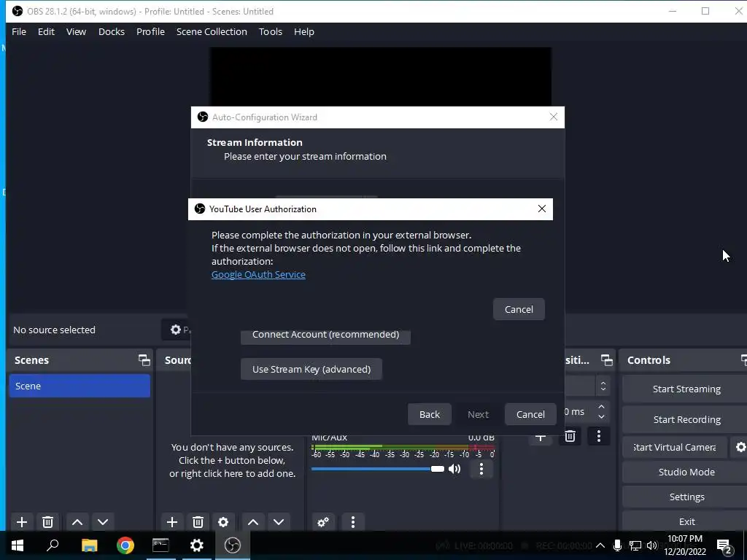This screenshot has width=747, height=560.
Task: Go Back in the wizard
Action: point(429,414)
